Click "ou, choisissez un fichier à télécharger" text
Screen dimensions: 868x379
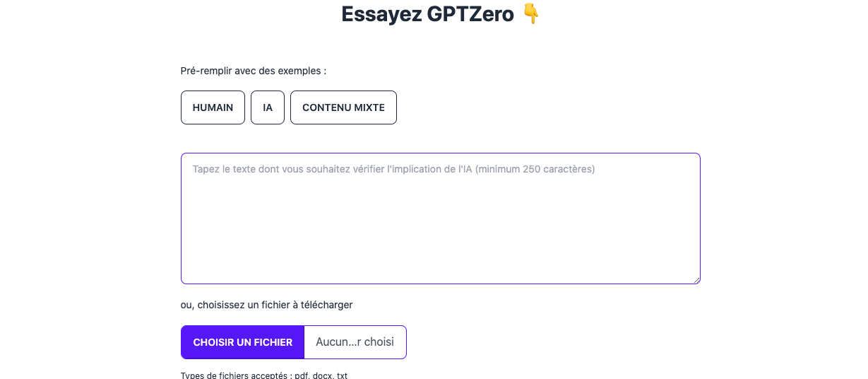266,305
